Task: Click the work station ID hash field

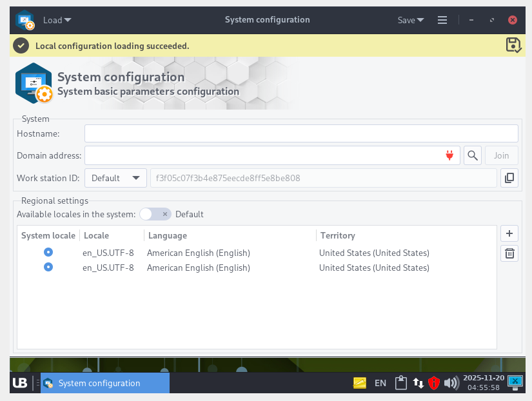Action: click(323, 178)
